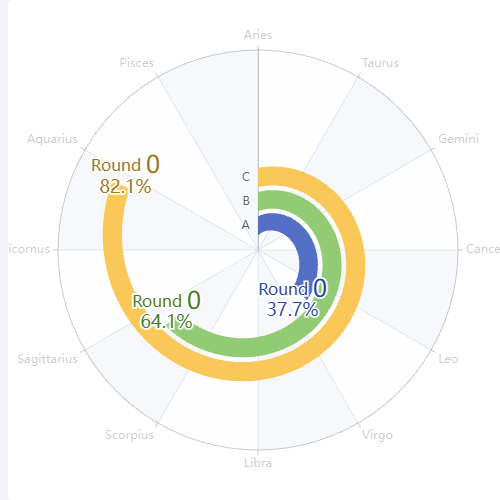Select the Sagittarius axis label

[48, 359]
